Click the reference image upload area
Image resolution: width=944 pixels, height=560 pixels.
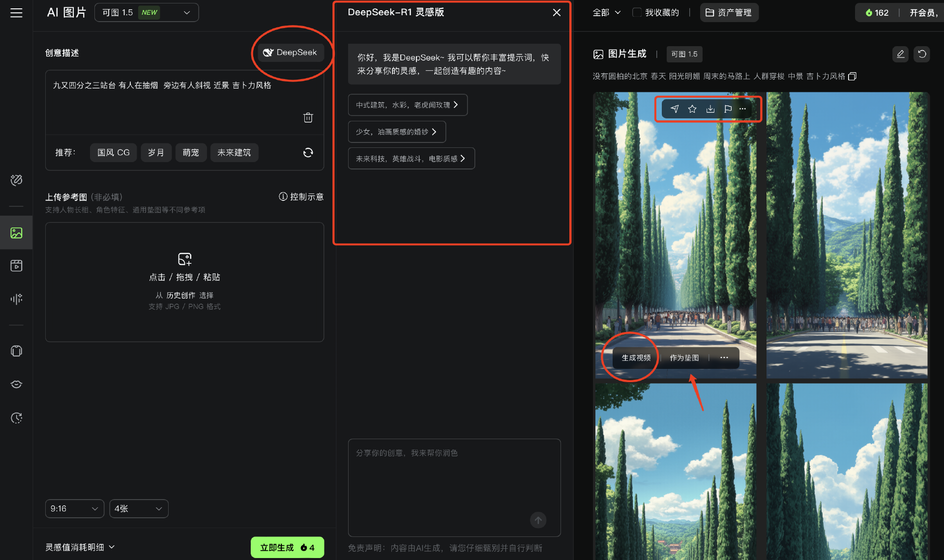click(x=184, y=282)
